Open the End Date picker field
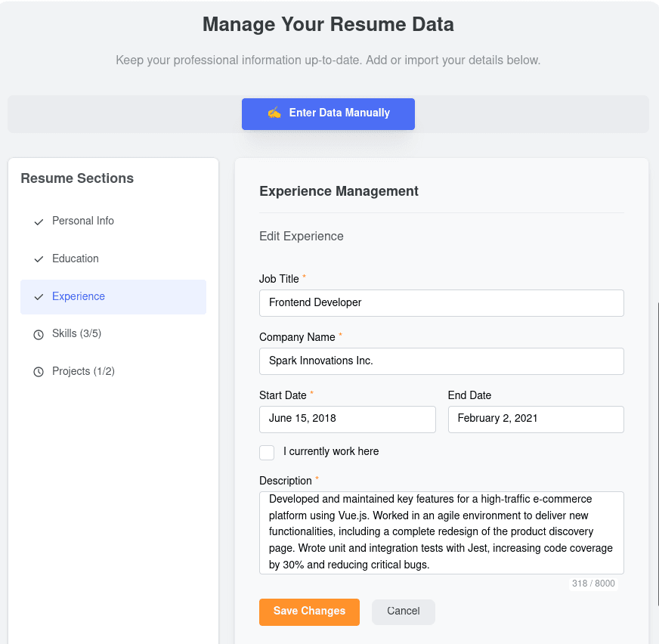 [535, 419]
